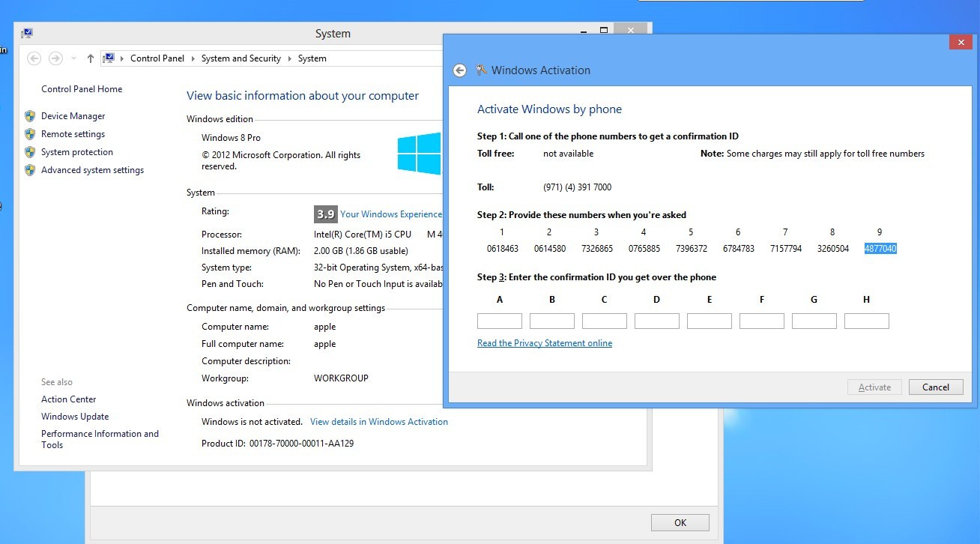This screenshot has width=980, height=544.
Task: Go up one level with the up arrow
Action: 91,58
